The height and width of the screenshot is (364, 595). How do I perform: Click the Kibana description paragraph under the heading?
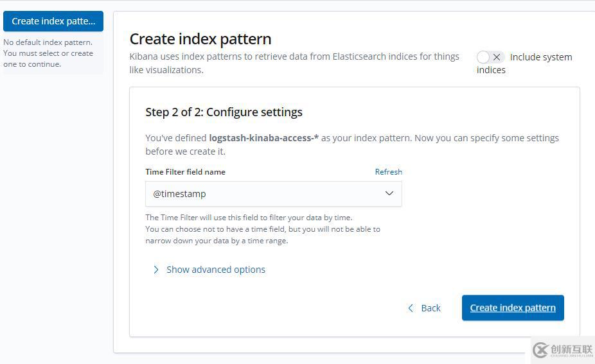point(294,63)
